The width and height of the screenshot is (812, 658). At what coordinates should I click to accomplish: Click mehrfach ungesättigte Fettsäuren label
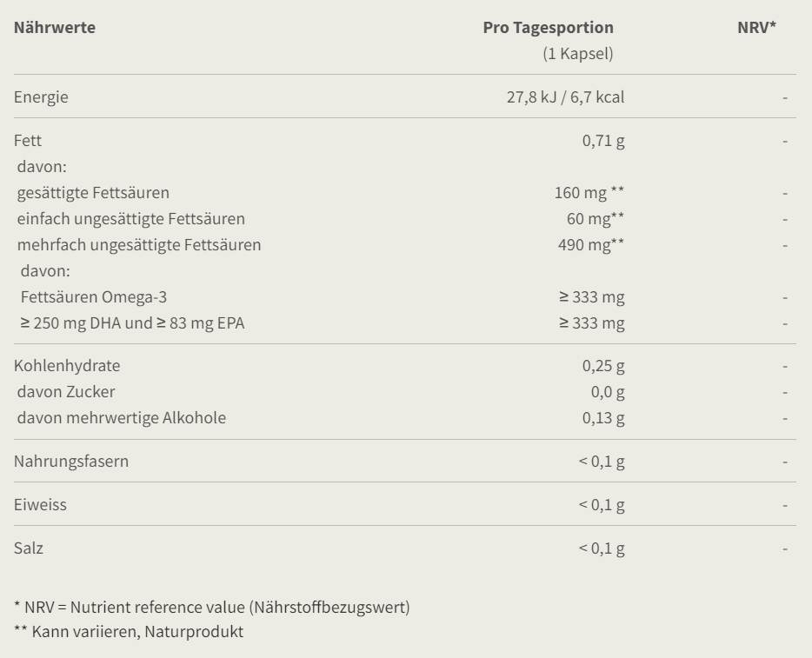(x=139, y=245)
